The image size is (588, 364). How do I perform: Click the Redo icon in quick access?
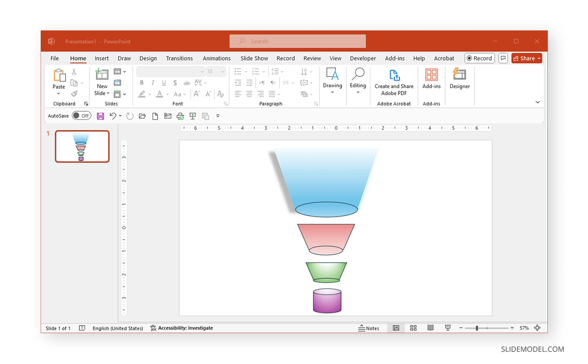130,116
